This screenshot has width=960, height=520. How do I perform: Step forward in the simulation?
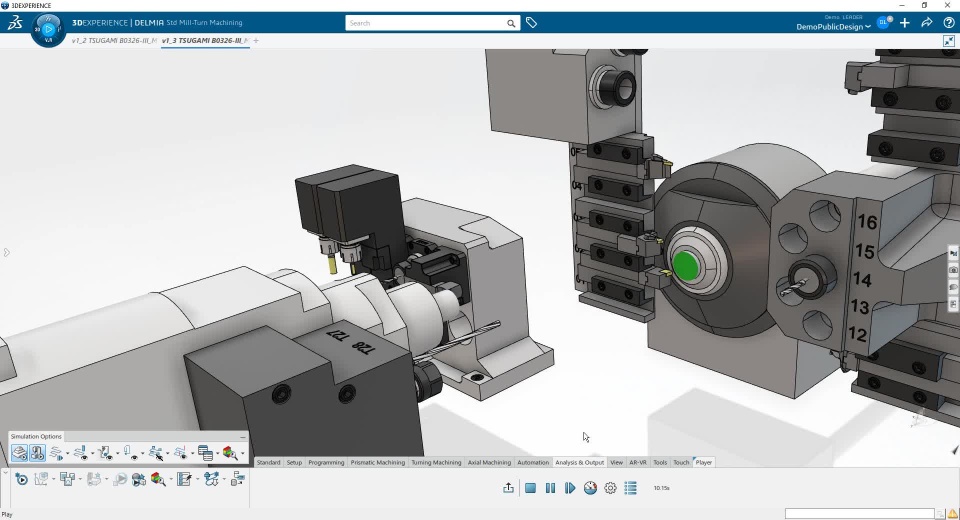[570, 488]
